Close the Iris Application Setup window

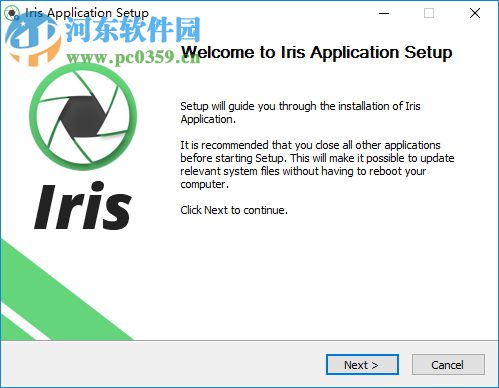coord(475,13)
